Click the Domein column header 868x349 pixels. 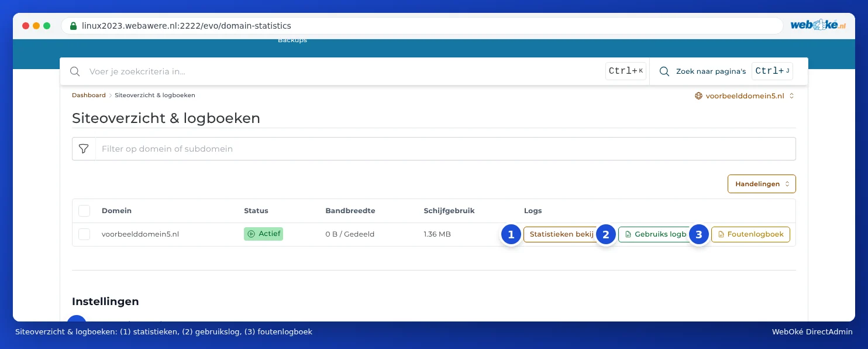point(116,211)
